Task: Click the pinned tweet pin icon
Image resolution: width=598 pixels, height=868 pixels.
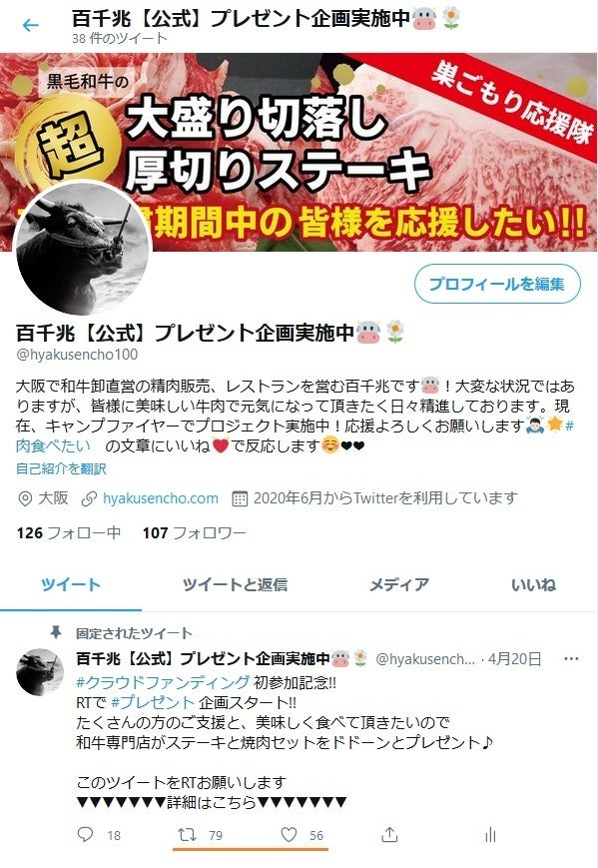Action: pos(55,632)
